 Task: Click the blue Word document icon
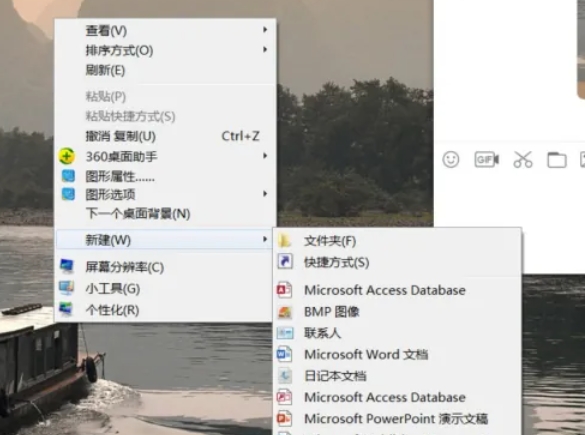pyautogui.click(x=284, y=354)
